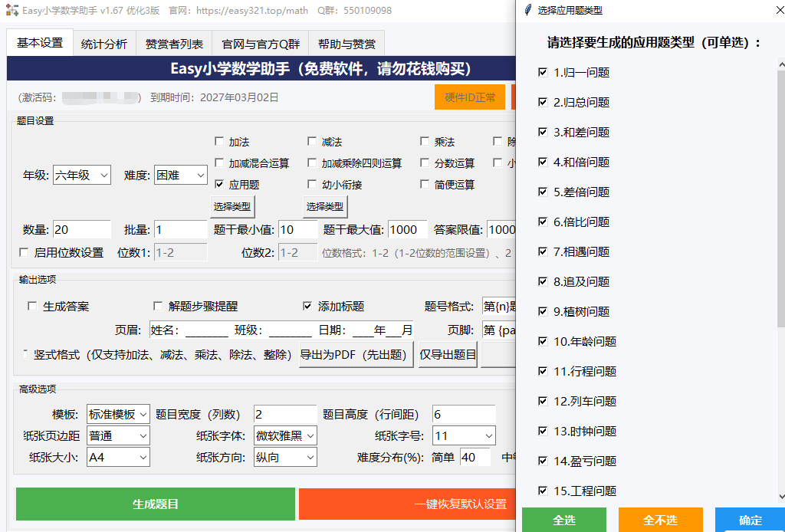Deselect 14.盈亏问题 checkbox
Screen dimensions: 785x532
point(543,461)
